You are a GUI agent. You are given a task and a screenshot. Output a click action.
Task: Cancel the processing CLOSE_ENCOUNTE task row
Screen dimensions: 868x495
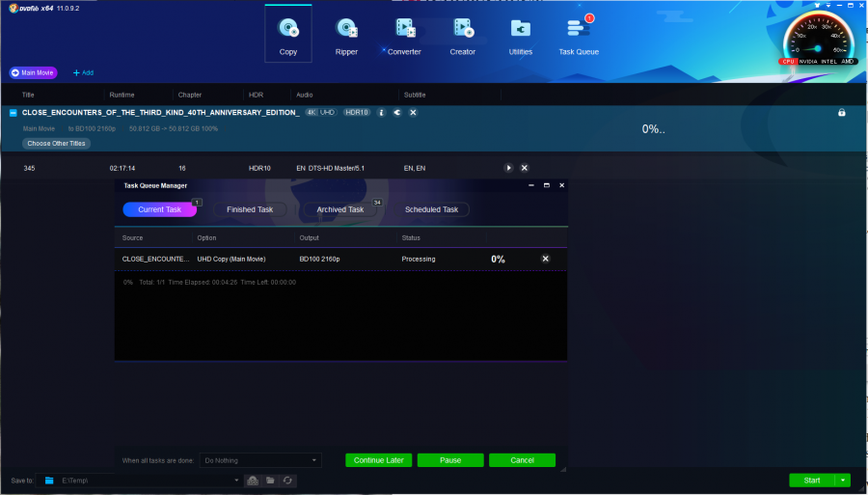coord(545,259)
